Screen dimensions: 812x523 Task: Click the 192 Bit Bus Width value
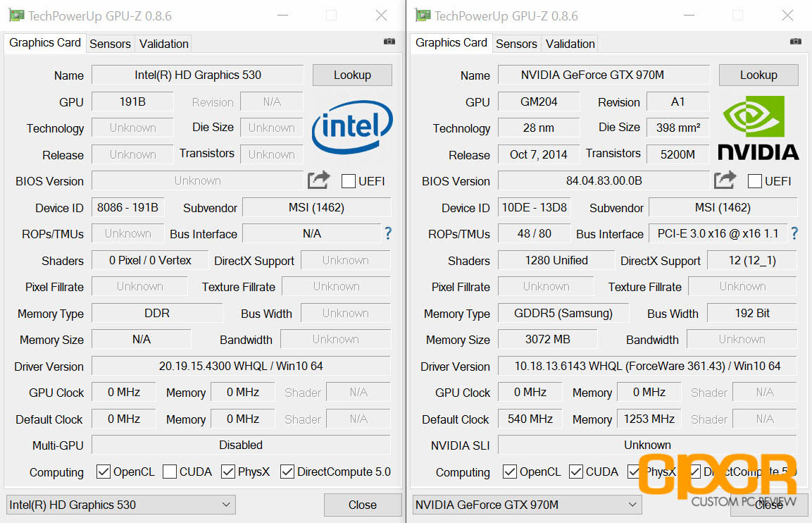tap(752, 313)
